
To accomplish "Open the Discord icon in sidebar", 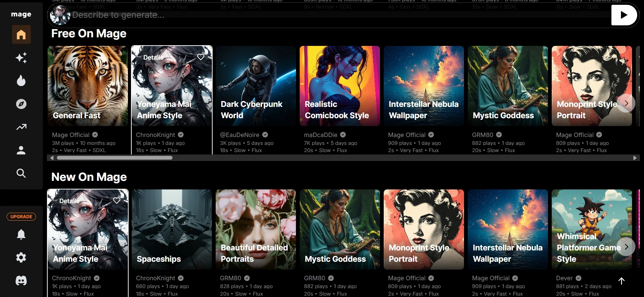I will (x=21, y=281).
